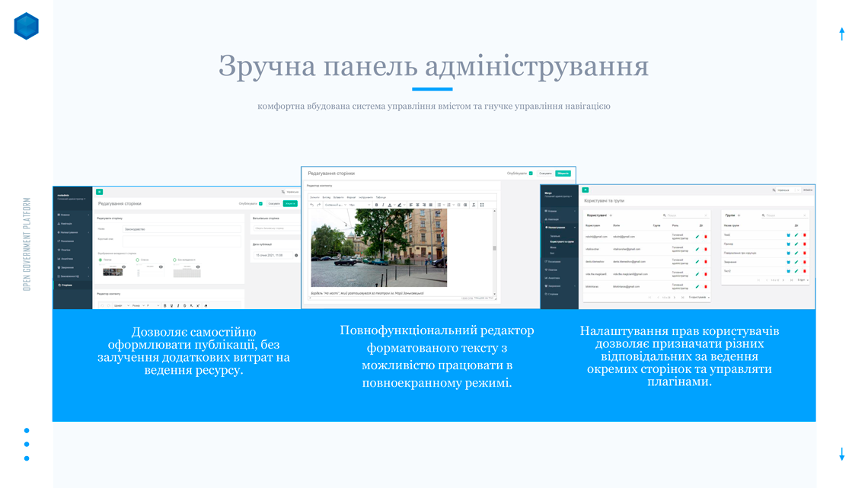The width and height of the screenshot is (868, 488).
Task: Click search field in Користувачі table header
Action: point(686,215)
